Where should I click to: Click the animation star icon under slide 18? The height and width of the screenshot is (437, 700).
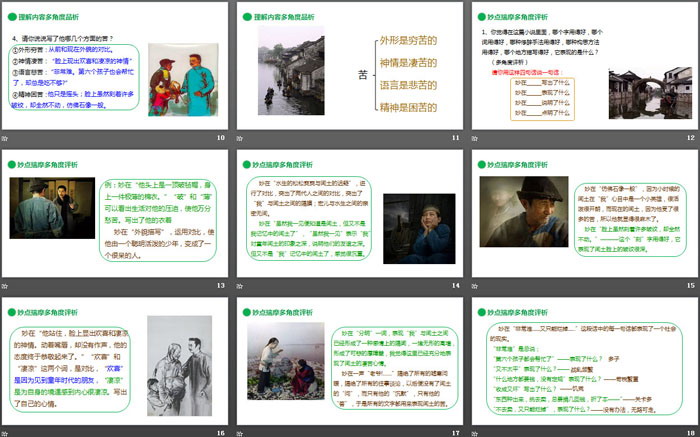click(x=476, y=432)
